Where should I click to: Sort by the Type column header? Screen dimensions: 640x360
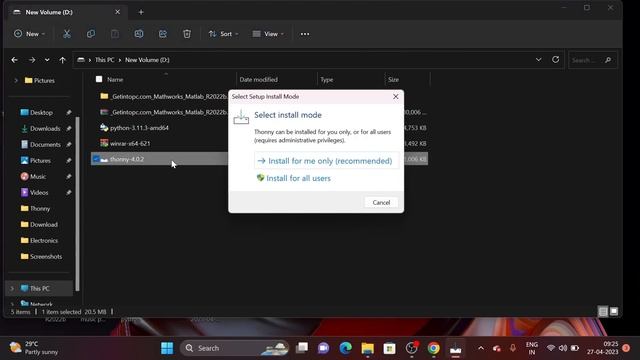[327, 80]
